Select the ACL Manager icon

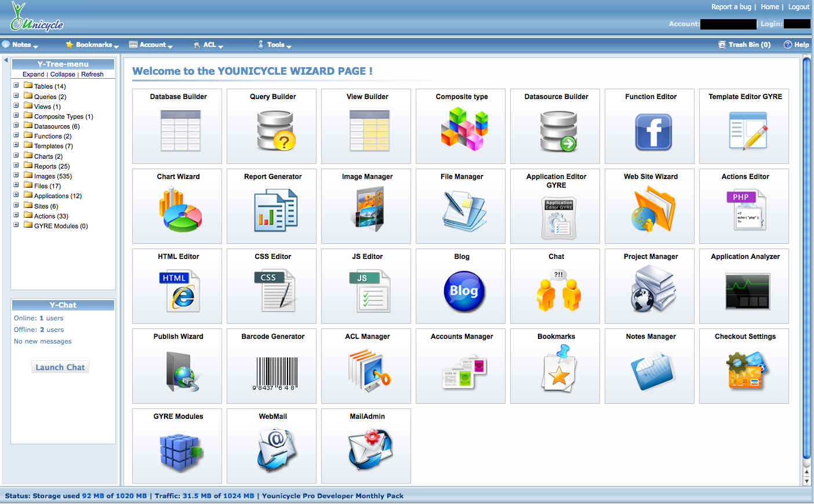pos(369,371)
